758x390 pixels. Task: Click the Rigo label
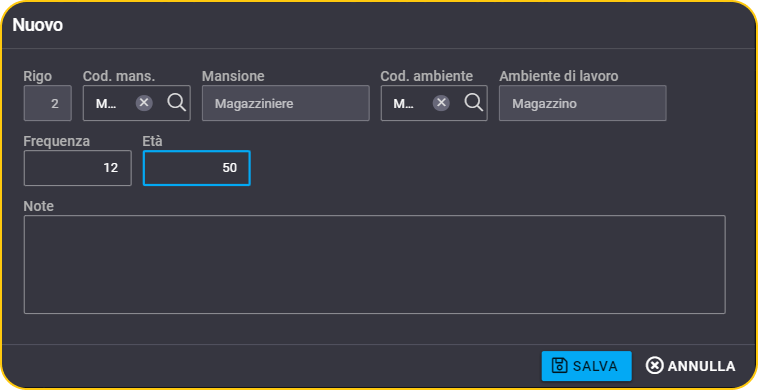[38, 76]
